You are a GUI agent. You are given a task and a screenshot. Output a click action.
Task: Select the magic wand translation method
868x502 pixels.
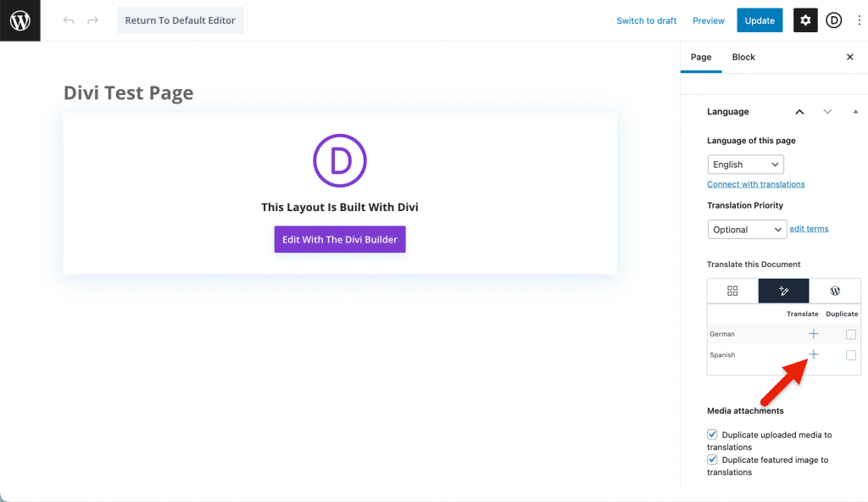pyautogui.click(x=783, y=291)
